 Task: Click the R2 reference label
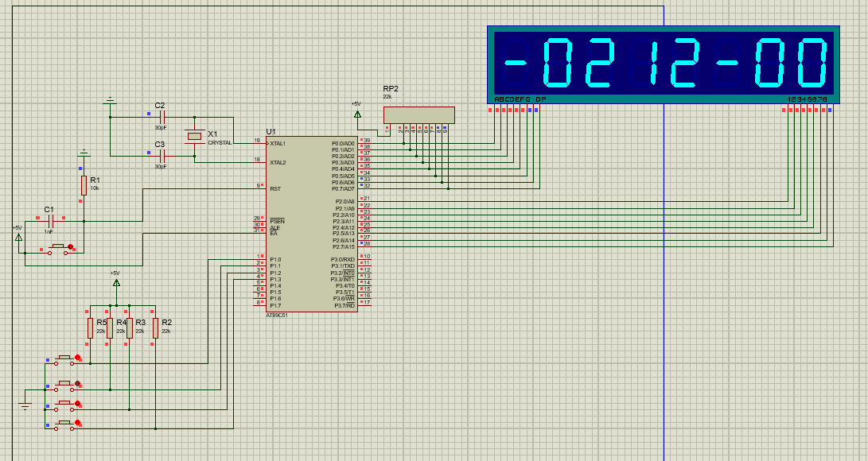pyautogui.click(x=166, y=322)
